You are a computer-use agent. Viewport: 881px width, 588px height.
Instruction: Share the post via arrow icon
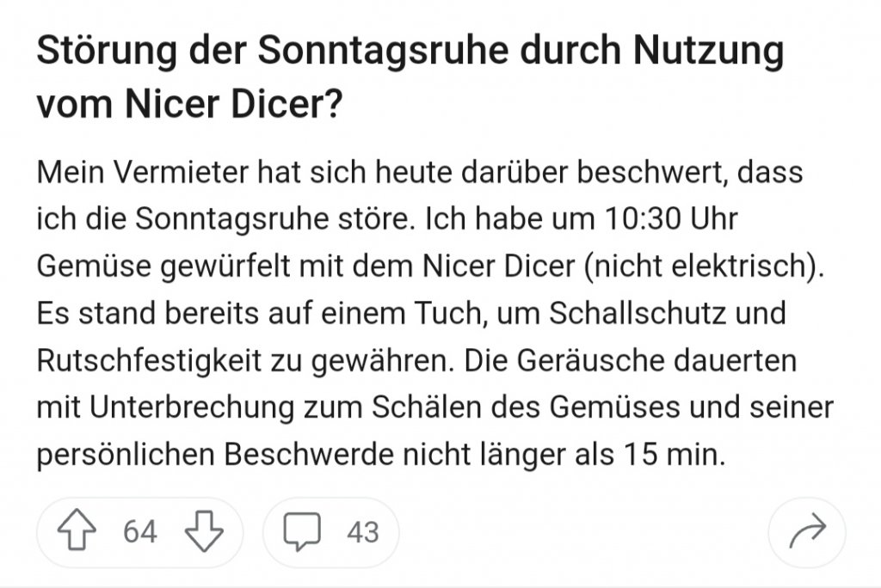click(807, 532)
